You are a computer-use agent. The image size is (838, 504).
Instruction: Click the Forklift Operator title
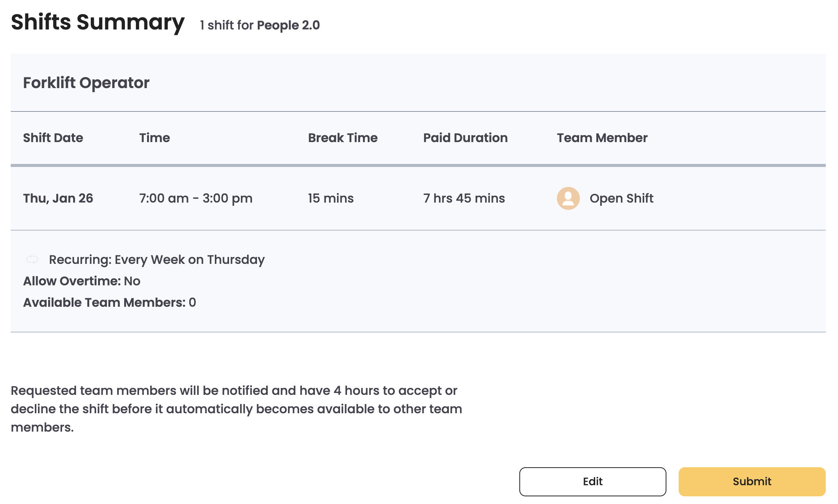click(86, 83)
